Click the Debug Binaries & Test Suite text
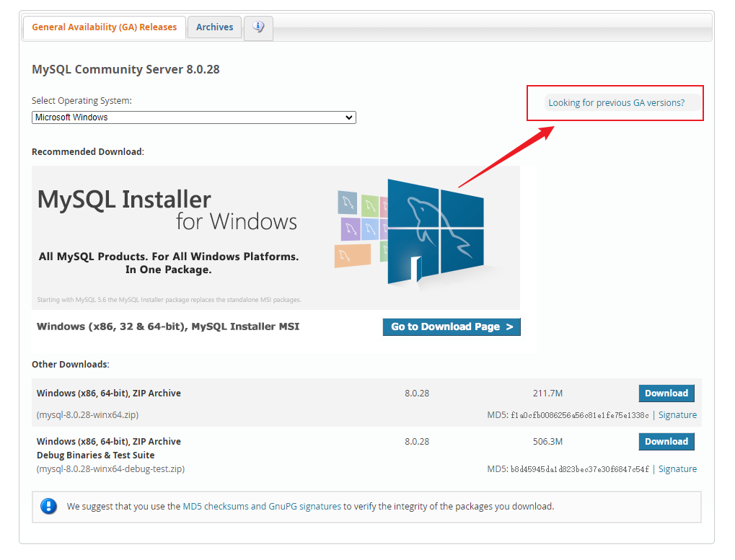The height and width of the screenshot is (560, 735). [x=96, y=455]
